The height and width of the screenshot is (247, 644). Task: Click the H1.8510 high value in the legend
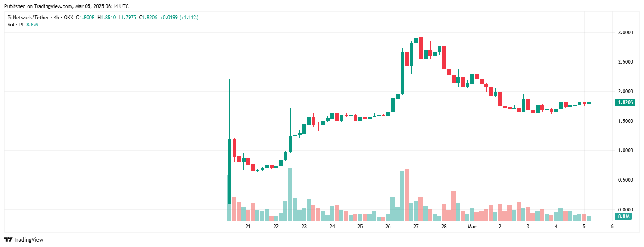(107, 18)
